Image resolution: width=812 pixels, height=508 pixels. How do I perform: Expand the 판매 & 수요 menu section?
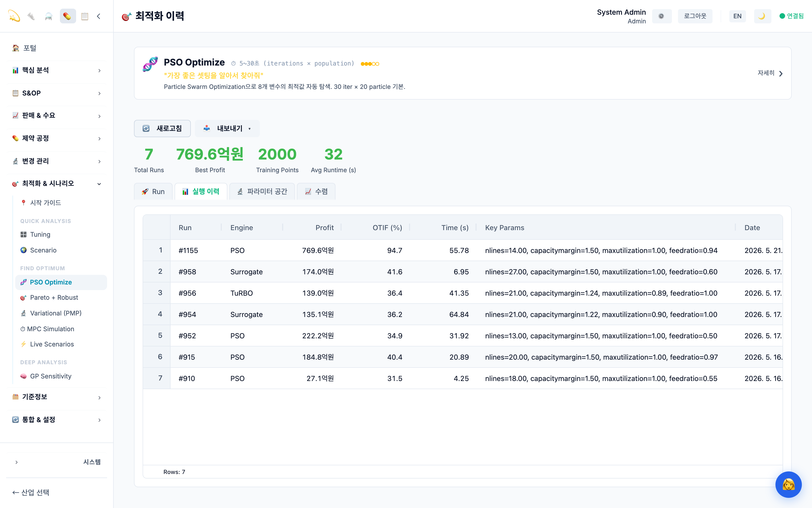(57, 116)
